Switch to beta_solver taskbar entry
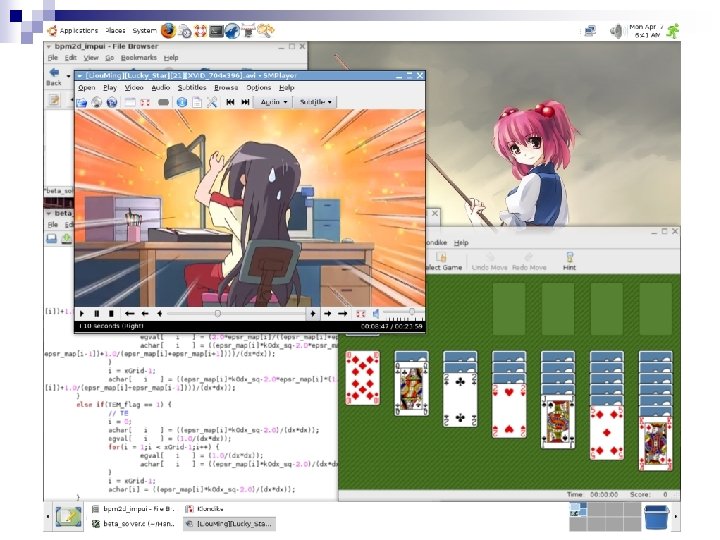 coord(133,523)
